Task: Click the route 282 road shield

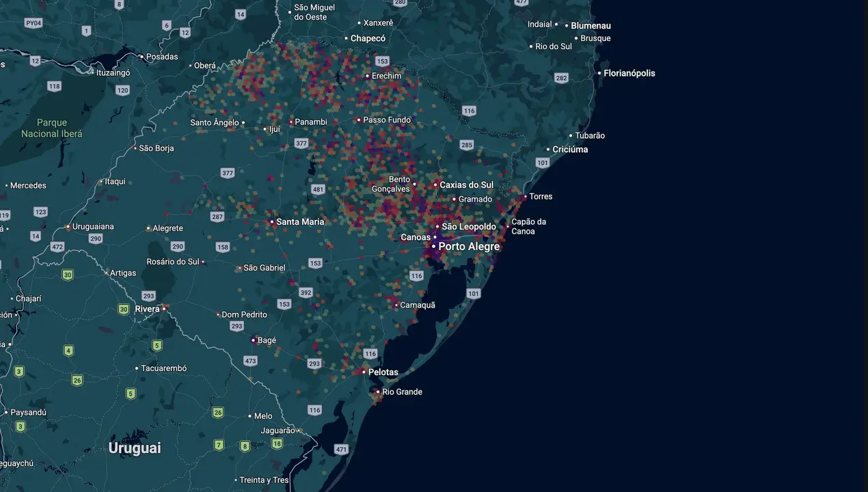Action: (x=562, y=78)
